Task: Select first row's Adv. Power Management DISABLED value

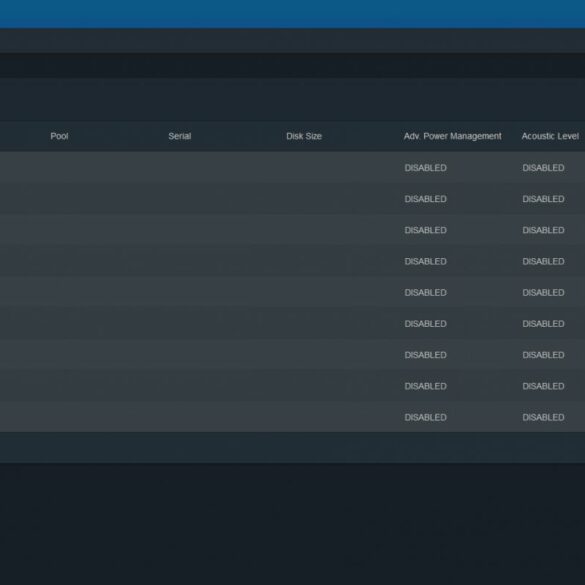Action: coord(425,168)
